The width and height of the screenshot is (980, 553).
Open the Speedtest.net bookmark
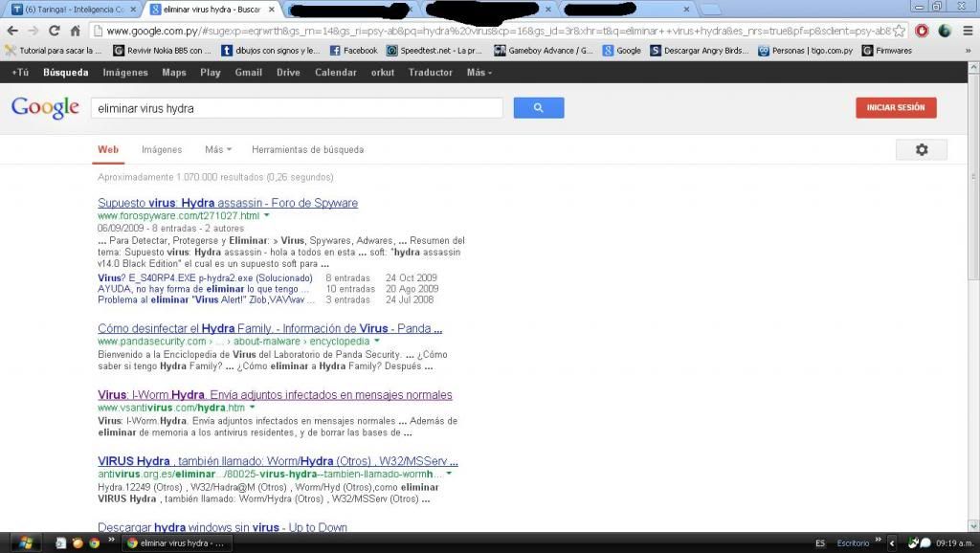434,51
